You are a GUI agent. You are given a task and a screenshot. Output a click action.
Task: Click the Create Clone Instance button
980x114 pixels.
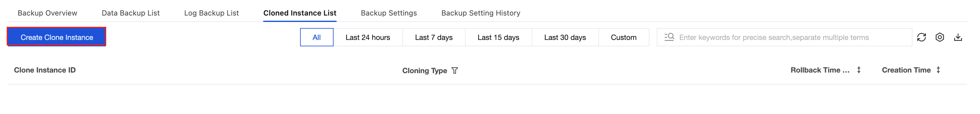57,37
